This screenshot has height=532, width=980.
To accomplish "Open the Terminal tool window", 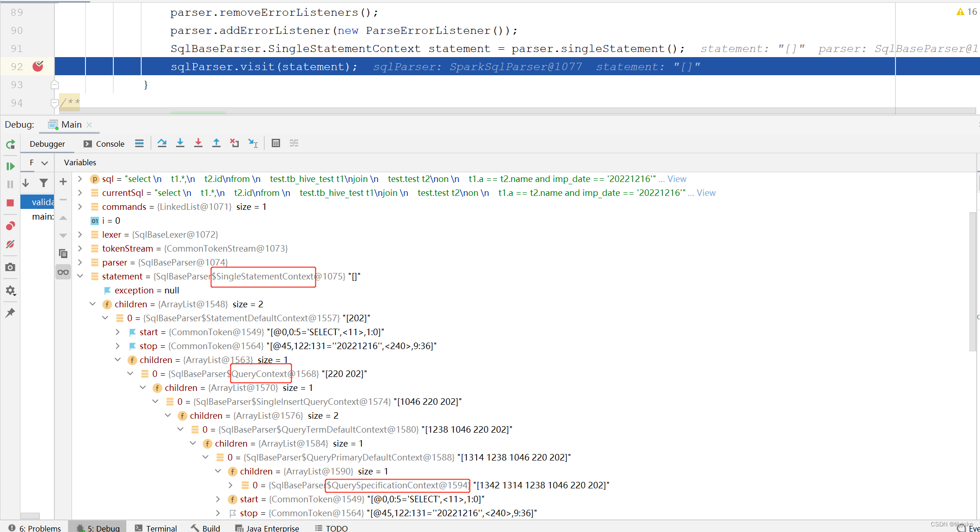I will [156, 528].
